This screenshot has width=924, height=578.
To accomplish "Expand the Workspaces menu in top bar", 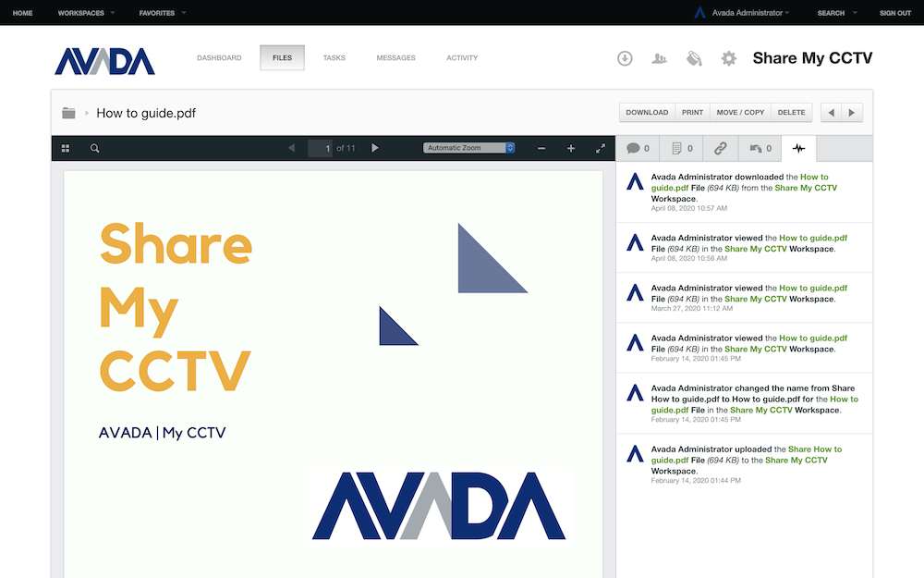I will tap(86, 13).
